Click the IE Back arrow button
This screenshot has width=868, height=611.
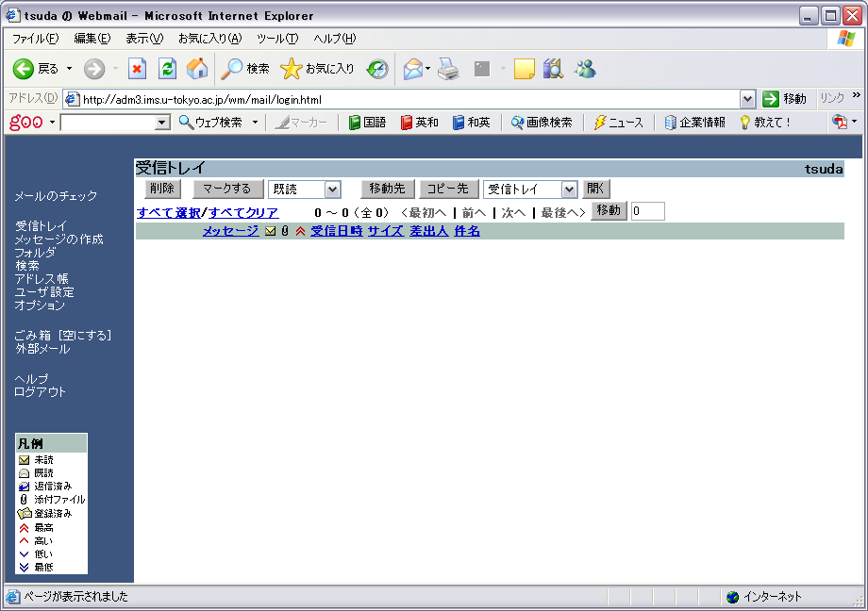click(x=24, y=69)
